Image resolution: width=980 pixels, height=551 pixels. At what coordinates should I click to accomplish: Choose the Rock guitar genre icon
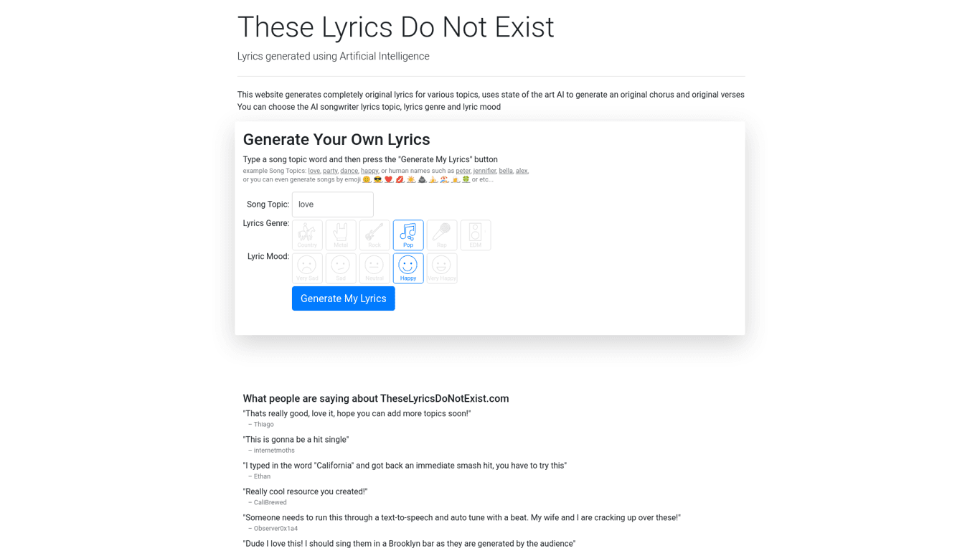pos(374,235)
